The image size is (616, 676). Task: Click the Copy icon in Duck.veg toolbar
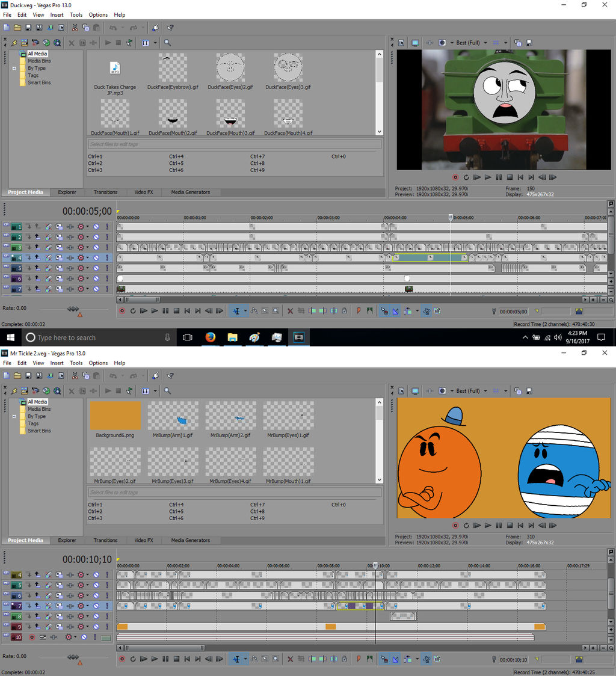pos(85,28)
